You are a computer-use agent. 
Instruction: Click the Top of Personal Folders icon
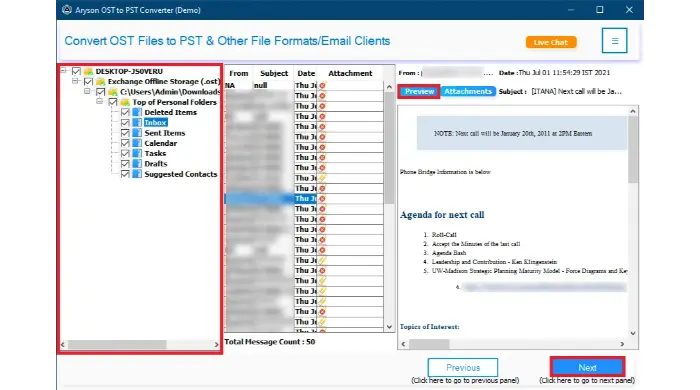click(x=125, y=102)
